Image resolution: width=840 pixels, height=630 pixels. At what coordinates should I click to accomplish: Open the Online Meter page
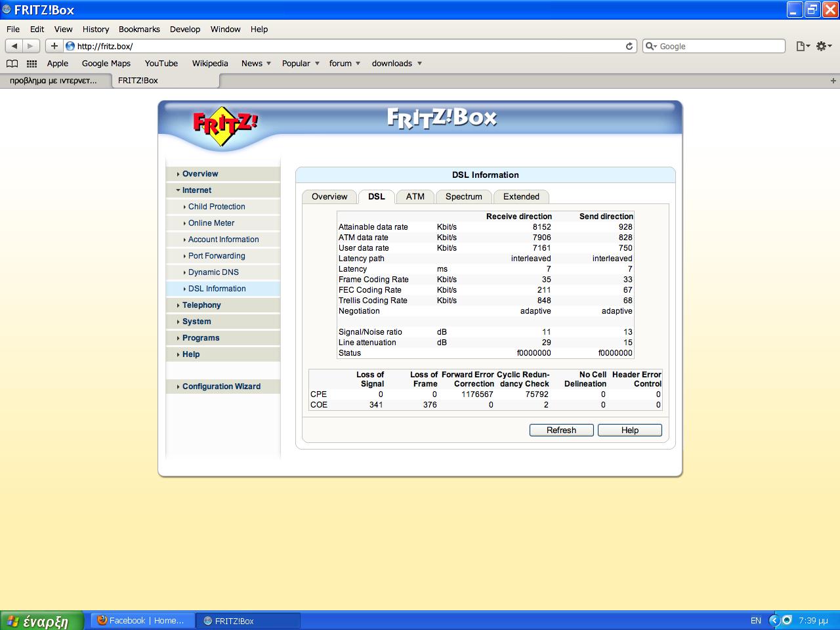coord(223,223)
